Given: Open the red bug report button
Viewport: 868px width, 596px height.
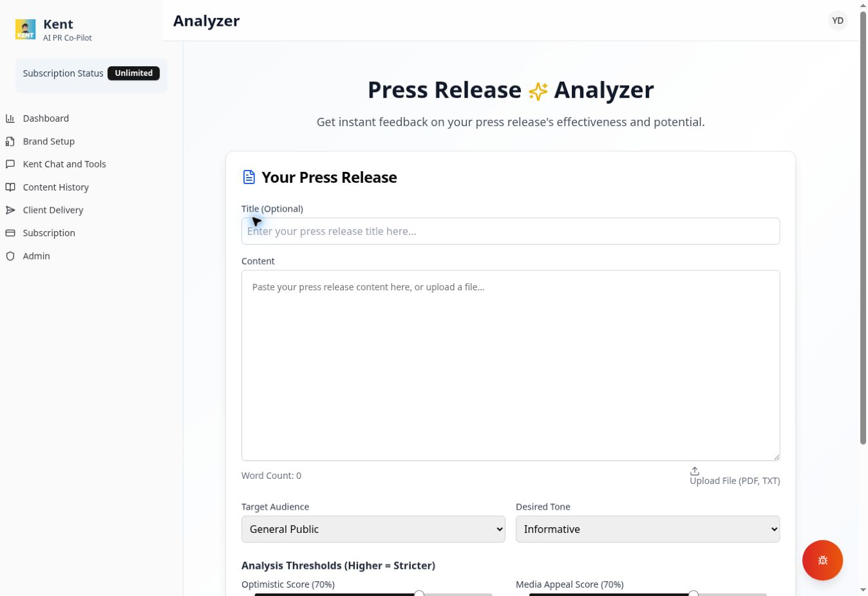Looking at the screenshot, I should click(822, 560).
